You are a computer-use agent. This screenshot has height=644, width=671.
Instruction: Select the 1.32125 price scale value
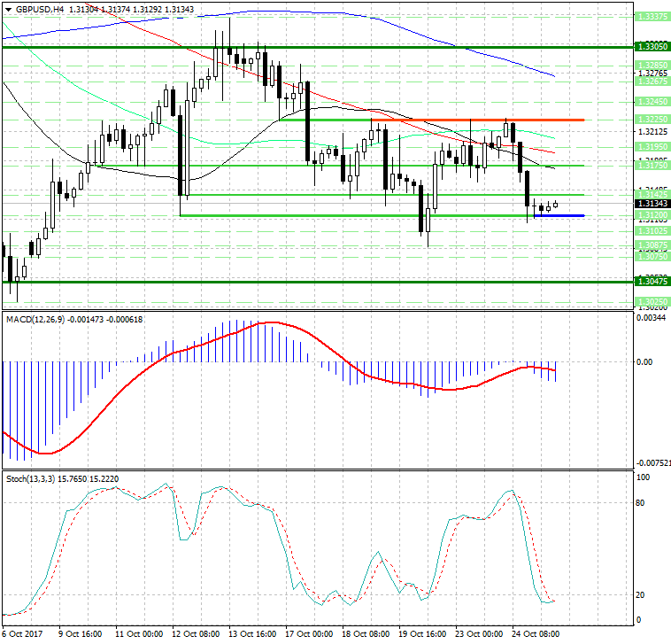652,132
